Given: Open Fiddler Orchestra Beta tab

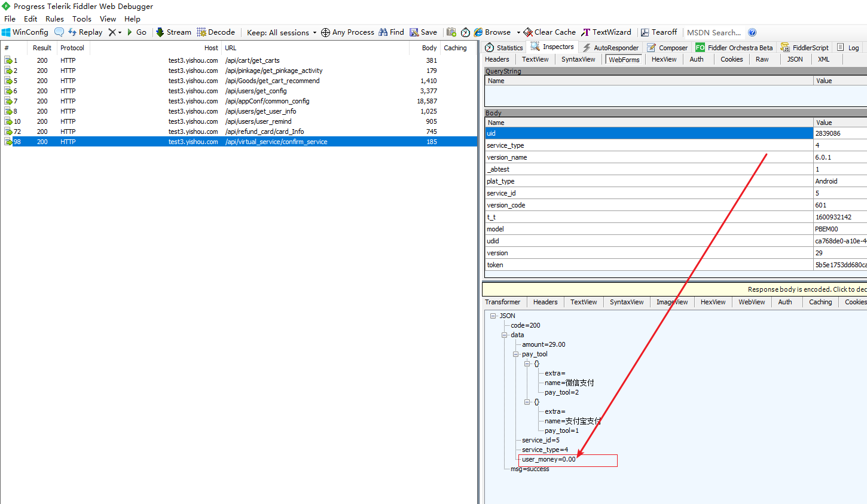Looking at the screenshot, I should point(734,47).
